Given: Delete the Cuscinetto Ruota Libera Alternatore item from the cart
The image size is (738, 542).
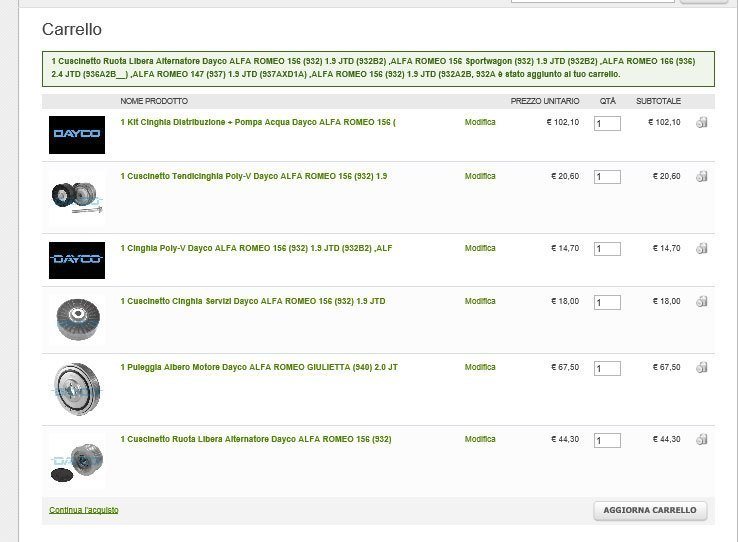Looking at the screenshot, I should pos(702,439).
